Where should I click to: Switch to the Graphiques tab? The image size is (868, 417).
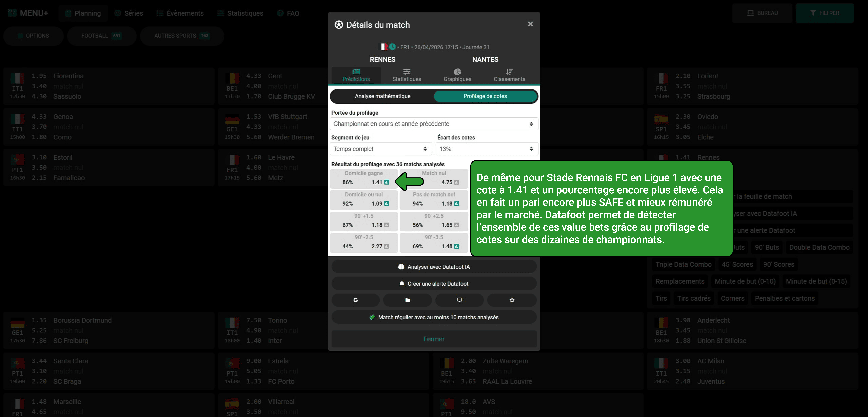[x=457, y=75]
